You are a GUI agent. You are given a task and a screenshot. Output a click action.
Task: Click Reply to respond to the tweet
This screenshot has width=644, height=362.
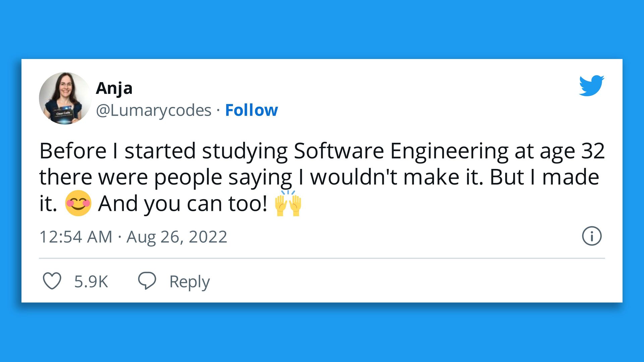pyautogui.click(x=190, y=282)
